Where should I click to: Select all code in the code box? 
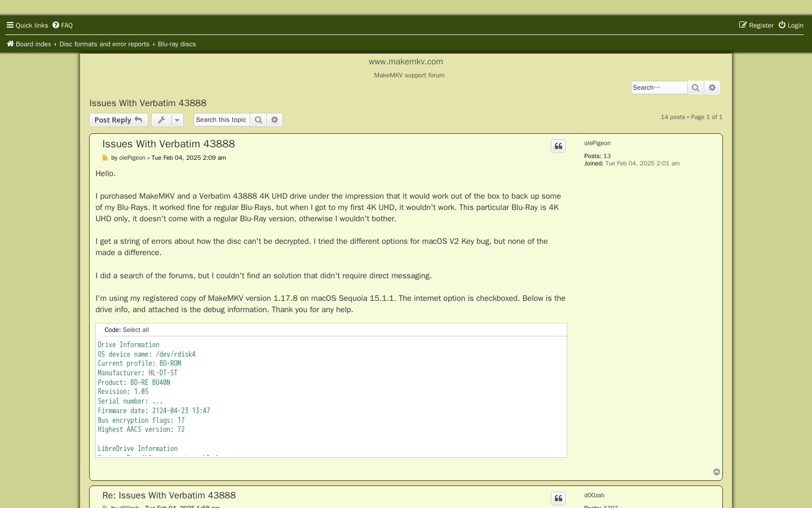tap(136, 330)
